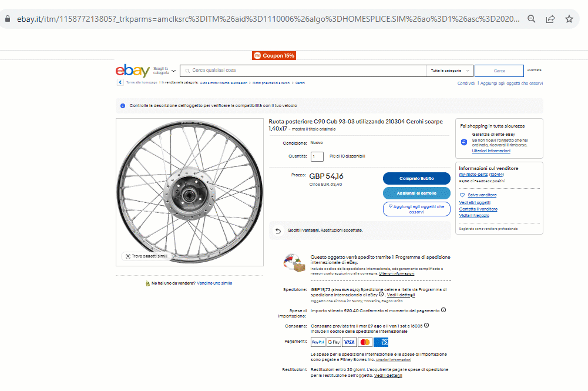Click the quantity input box
The image size is (588, 391).
point(317,156)
